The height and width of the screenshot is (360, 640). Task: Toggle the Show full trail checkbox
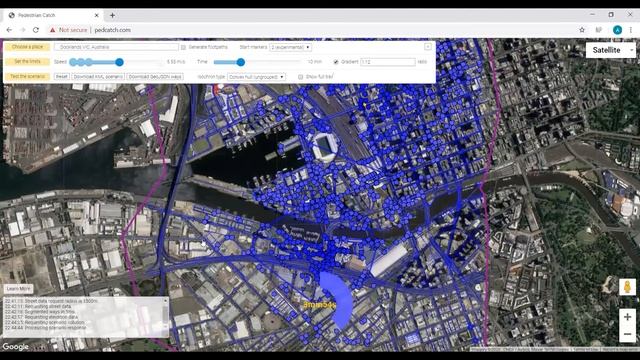coord(300,77)
